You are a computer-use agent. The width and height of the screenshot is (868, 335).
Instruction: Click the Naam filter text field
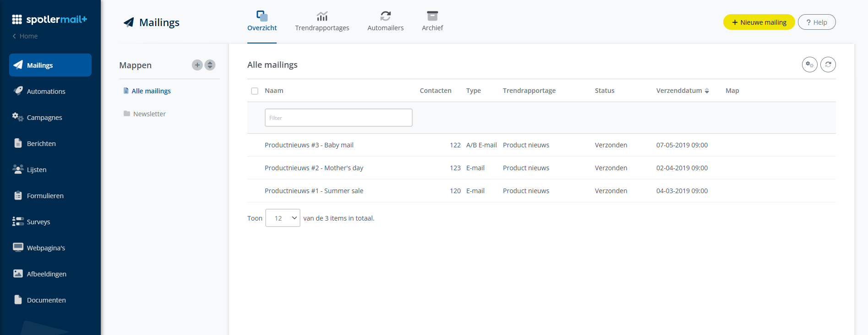coord(338,118)
